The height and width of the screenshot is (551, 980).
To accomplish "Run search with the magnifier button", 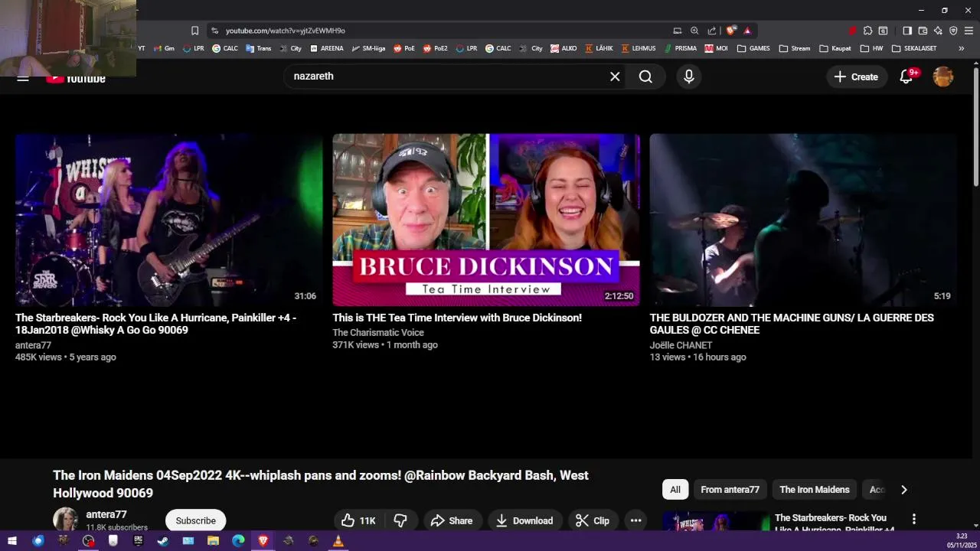I will pos(645,77).
